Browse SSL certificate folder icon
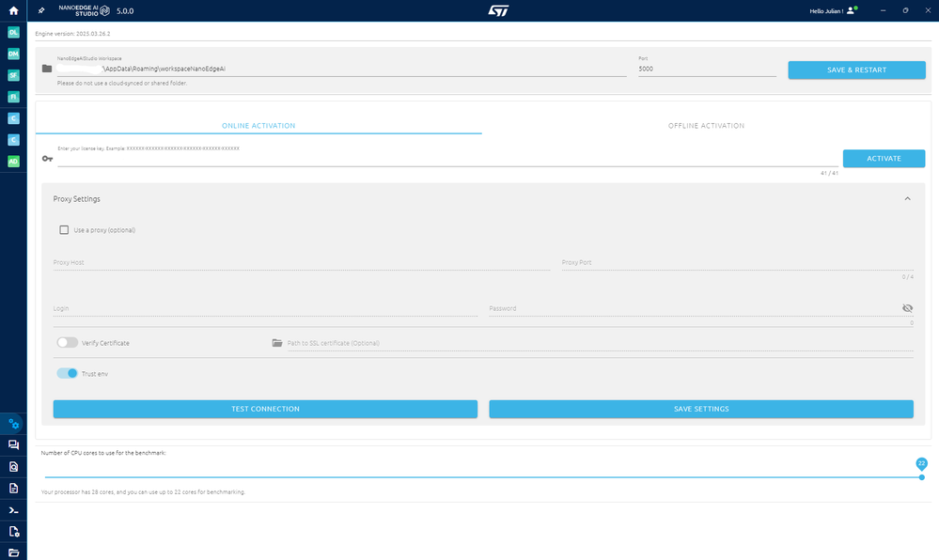The width and height of the screenshot is (939, 560). [276, 343]
